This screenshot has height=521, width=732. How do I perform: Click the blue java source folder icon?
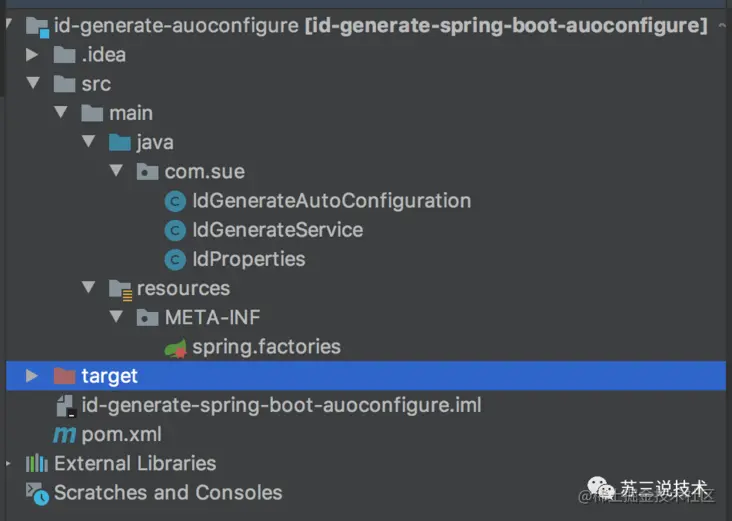(120, 142)
